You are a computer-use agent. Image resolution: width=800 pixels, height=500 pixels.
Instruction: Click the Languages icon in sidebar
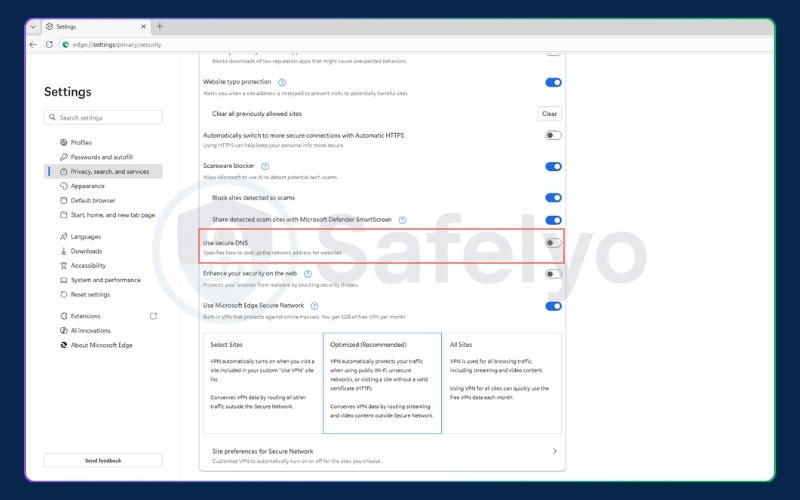coord(64,237)
